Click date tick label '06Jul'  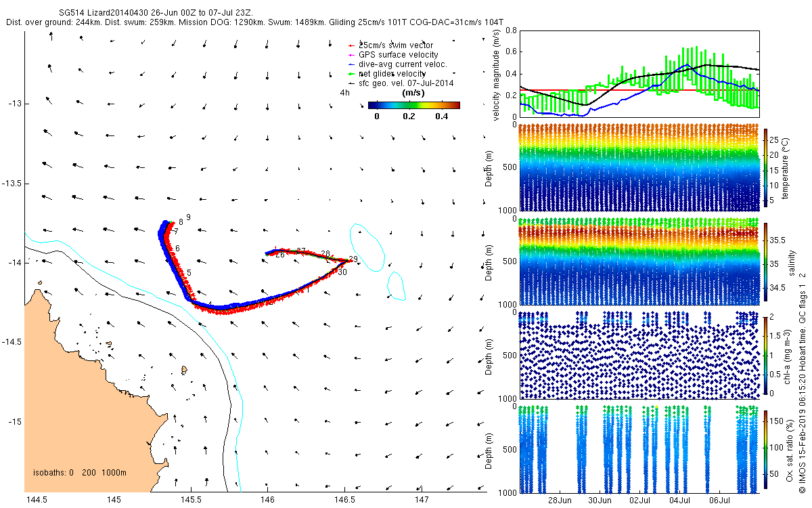720,501
